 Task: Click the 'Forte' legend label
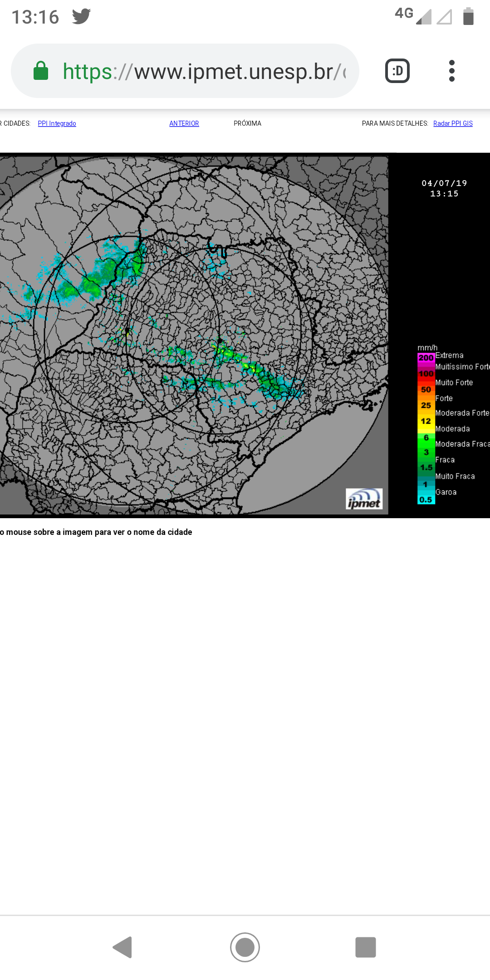click(x=444, y=398)
